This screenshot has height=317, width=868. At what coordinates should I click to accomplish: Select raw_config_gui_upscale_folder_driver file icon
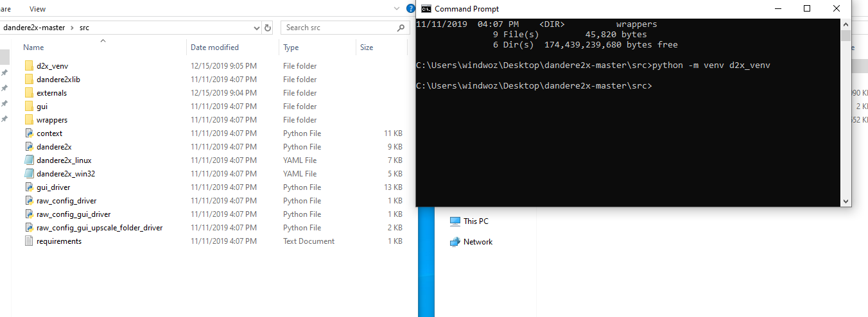[29, 228]
